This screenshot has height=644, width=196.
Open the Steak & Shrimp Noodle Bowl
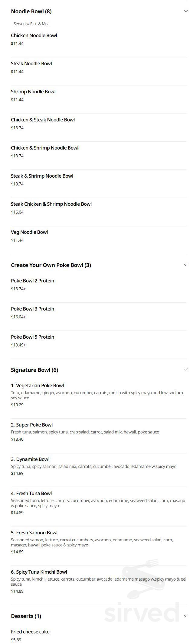click(42, 176)
